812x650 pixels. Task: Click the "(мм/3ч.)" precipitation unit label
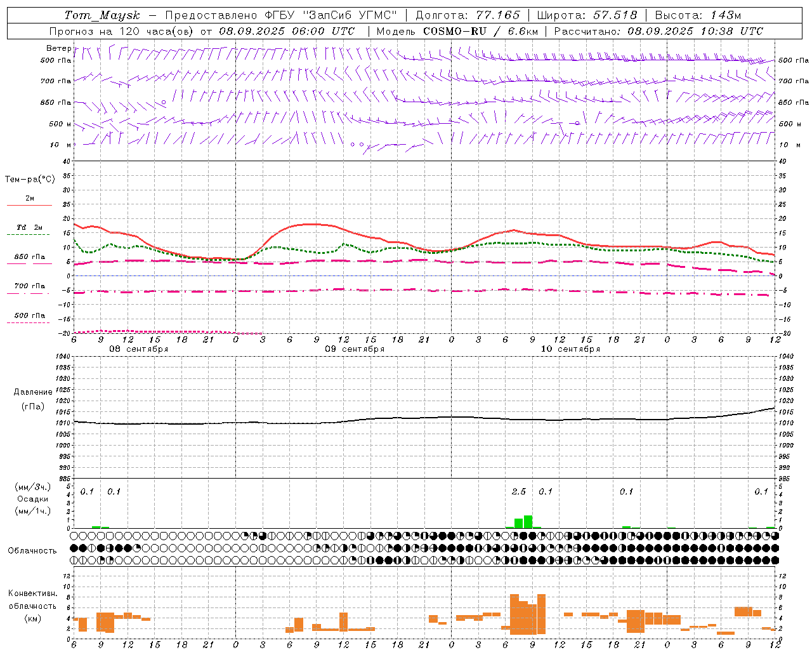point(33,487)
